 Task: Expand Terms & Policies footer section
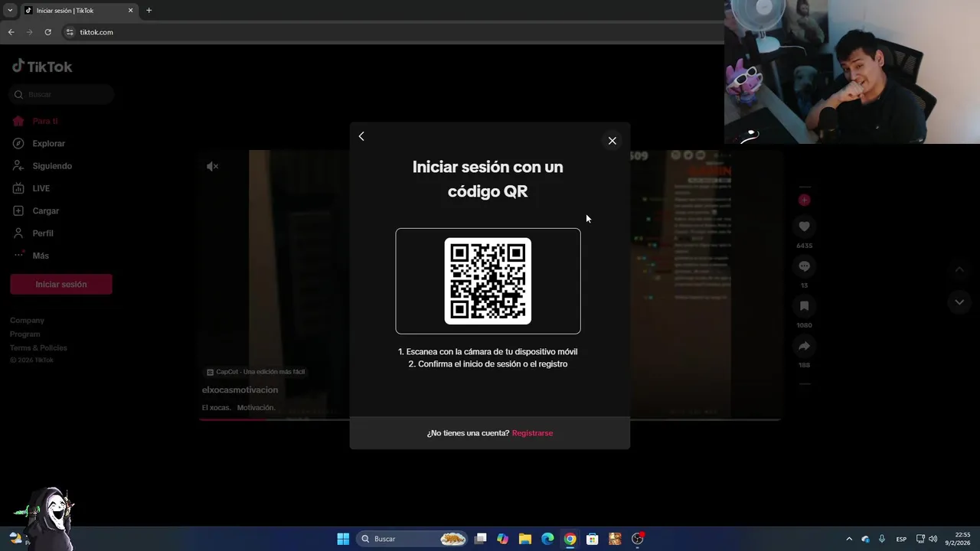coord(38,348)
